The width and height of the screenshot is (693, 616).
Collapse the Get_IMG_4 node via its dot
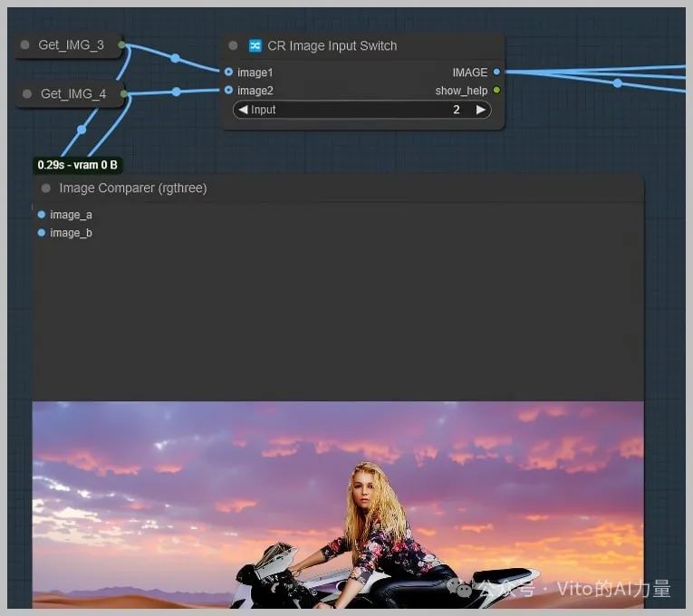coord(27,93)
